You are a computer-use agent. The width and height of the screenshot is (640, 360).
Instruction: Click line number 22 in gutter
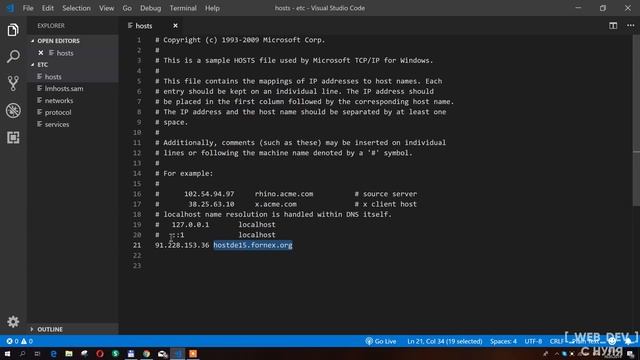tap(137, 256)
